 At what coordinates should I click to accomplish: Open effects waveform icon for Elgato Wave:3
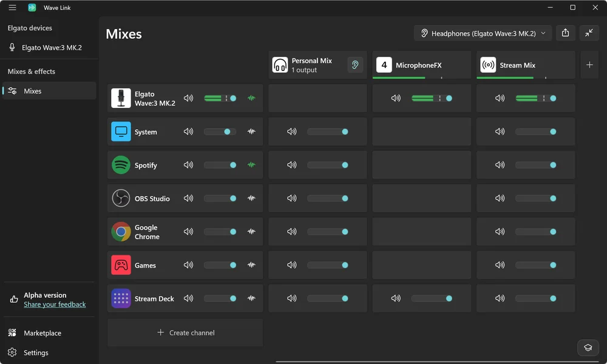pyautogui.click(x=251, y=98)
